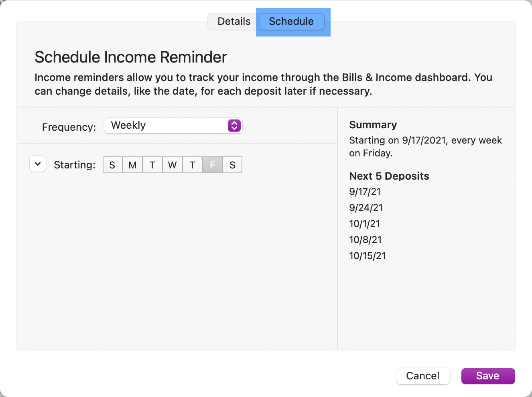The width and height of the screenshot is (532, 397).
Task: Click the Cancel button
Action: (423, 376)
